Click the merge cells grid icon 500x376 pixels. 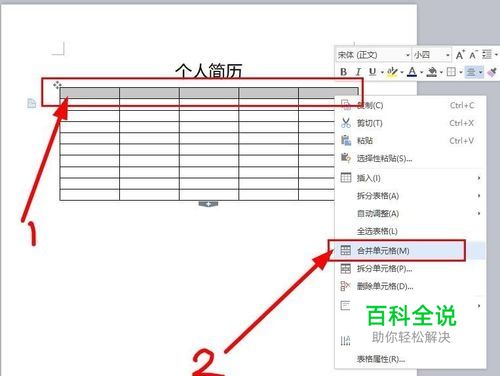[x=346, y=250]
